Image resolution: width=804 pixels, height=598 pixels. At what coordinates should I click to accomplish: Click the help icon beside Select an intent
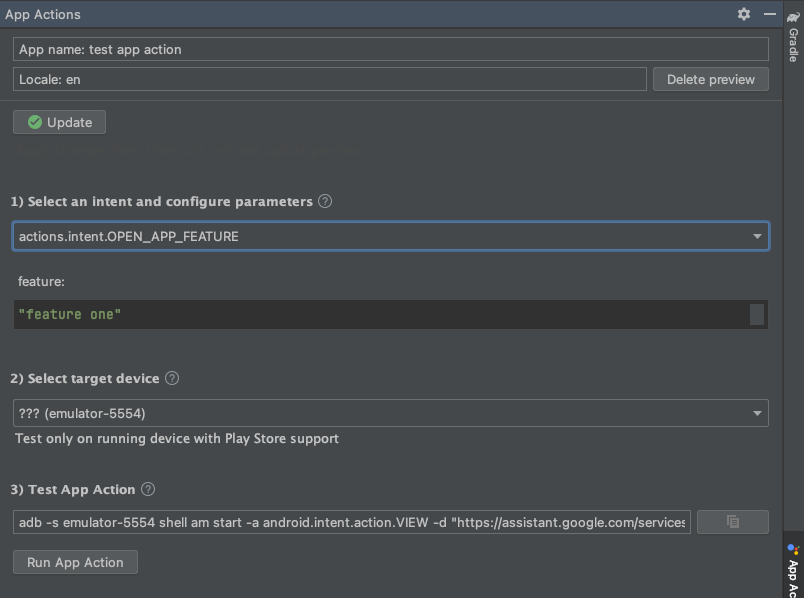pos(325,201)
